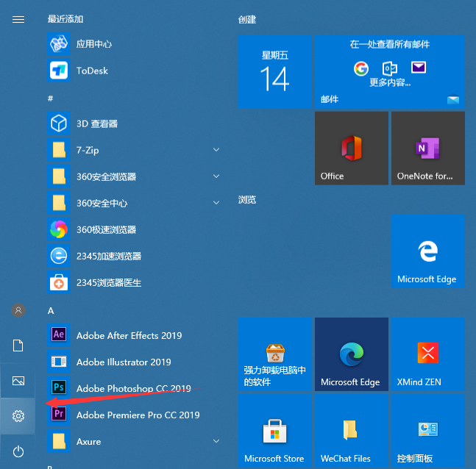Viewport: 476px width, 469px height.
Task: Click 更多内容... in mail tile
Action: (390, 82)
